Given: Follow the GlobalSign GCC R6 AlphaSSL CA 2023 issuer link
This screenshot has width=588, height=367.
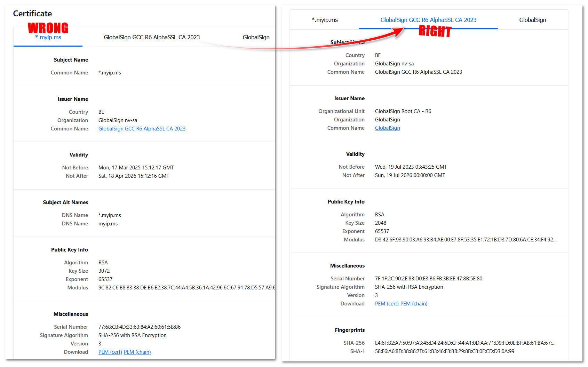Looking at the screenshot, I should tap(142, 129).
